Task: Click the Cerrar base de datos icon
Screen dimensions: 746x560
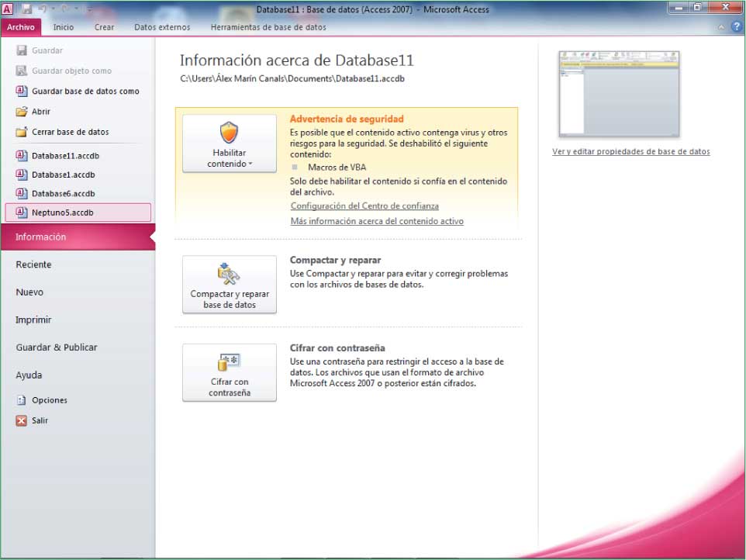Action: pyautogui.click(x=22, y=132)
